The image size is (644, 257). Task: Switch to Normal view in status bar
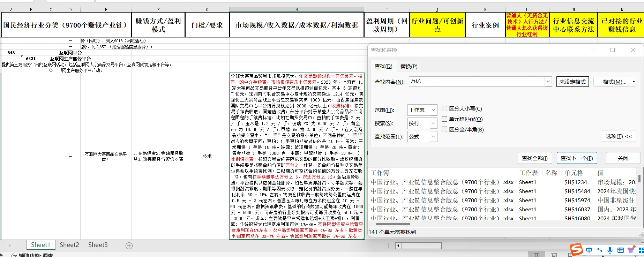coord(537,255)
